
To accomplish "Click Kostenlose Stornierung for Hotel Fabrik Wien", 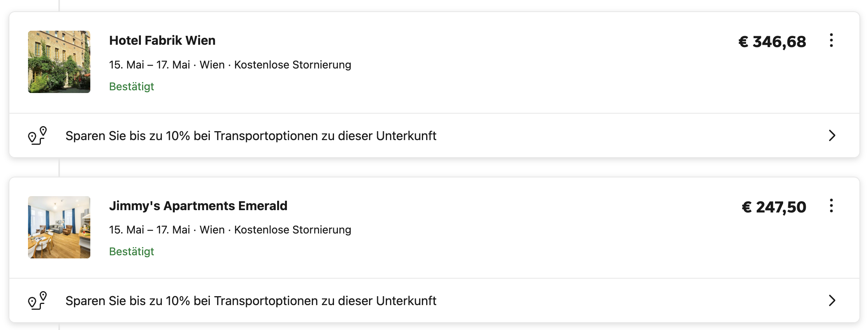I will tap(293, 65).
